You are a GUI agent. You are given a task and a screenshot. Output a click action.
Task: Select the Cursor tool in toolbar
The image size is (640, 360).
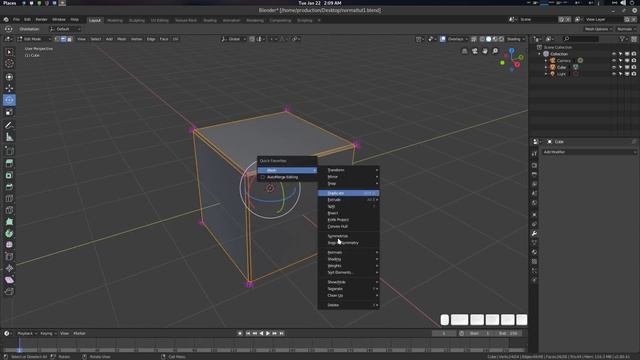(9, 64)
